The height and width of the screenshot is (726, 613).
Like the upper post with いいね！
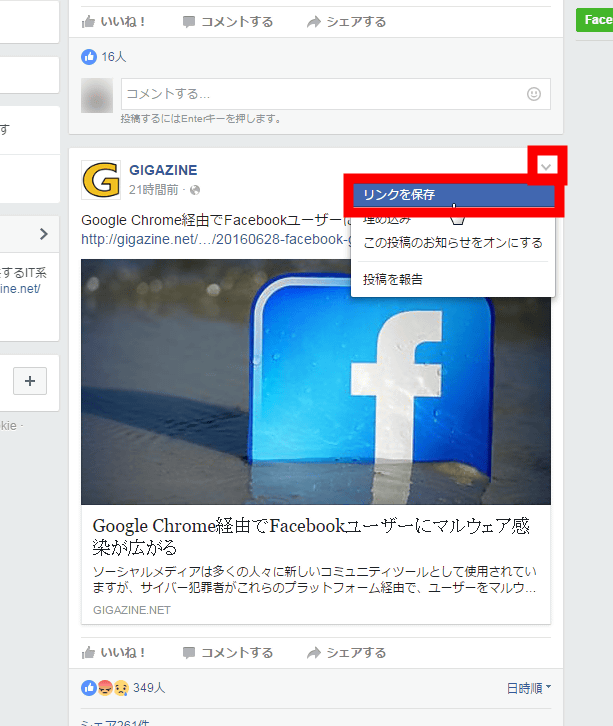[x=113, y=22]
